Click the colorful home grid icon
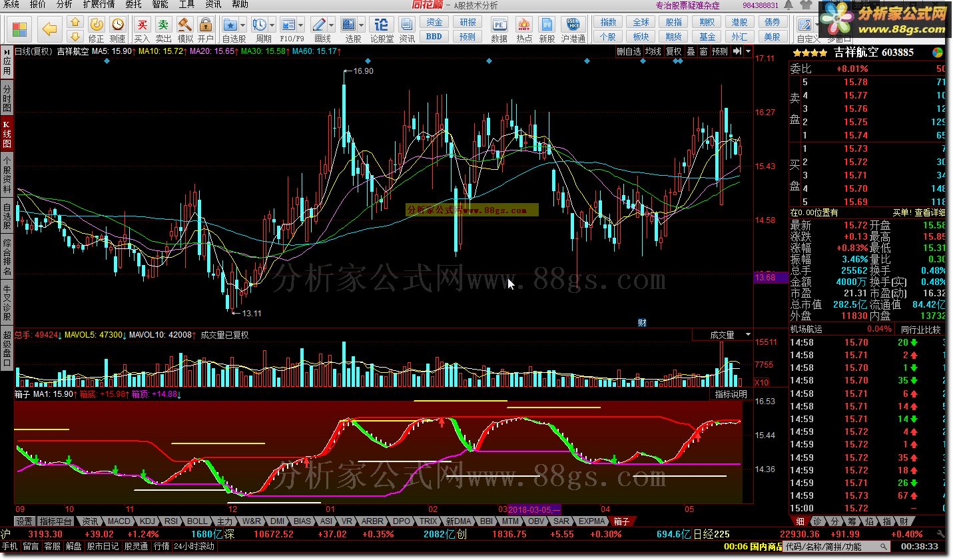Screen dimensions: 953x560 [20, 29]
